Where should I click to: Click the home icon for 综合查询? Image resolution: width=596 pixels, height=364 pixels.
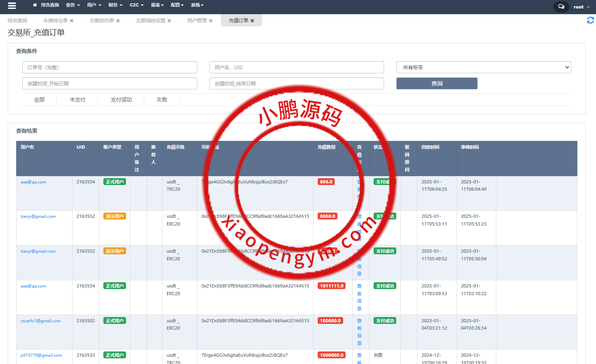(x=35, y=5)
